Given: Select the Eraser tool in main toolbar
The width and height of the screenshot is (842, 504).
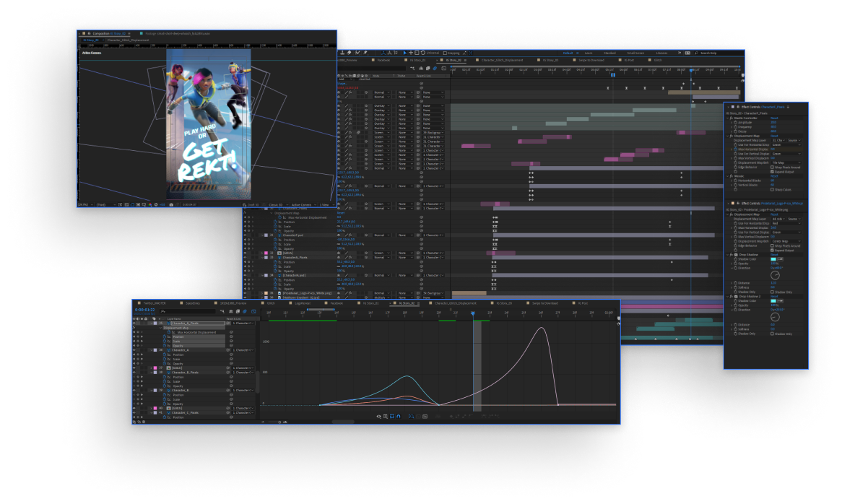Looking at the screenshot, I should pos(349,53).
